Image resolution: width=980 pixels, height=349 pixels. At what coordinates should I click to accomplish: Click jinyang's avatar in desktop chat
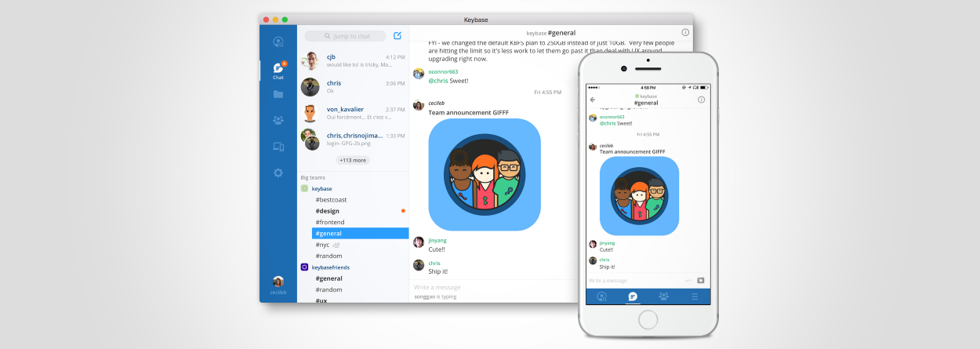[x=419, y=242]
